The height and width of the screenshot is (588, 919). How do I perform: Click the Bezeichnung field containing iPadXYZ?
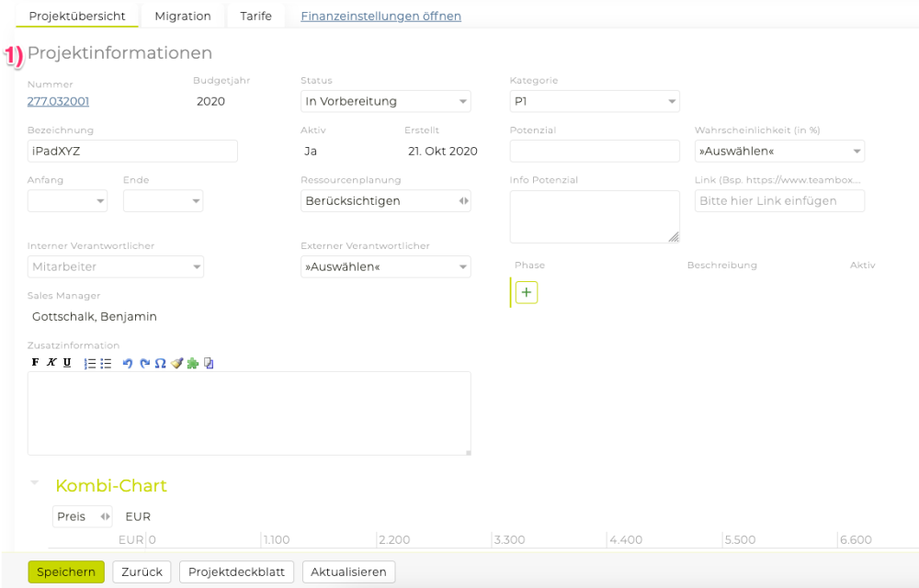pyautogui.click(x=132, y=151)
